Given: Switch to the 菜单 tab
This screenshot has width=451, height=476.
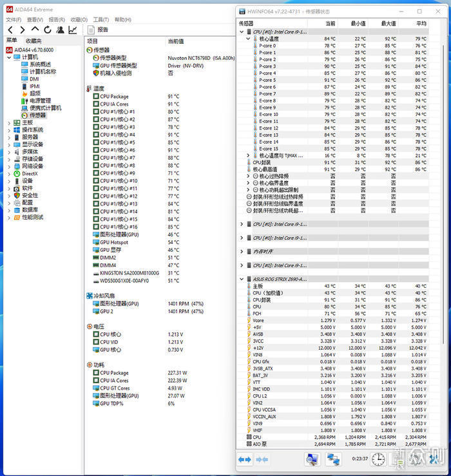Looking at the screenshot, I should 12,41.
